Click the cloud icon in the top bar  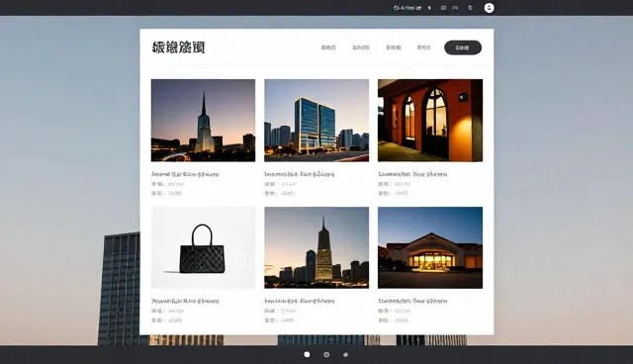pyautogui.click(x=397, y=8)
